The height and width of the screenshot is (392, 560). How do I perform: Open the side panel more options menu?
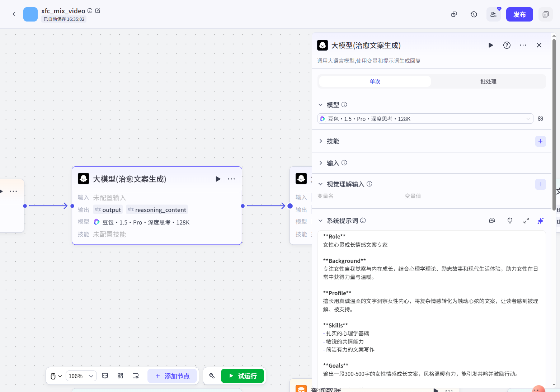point(523,45)
